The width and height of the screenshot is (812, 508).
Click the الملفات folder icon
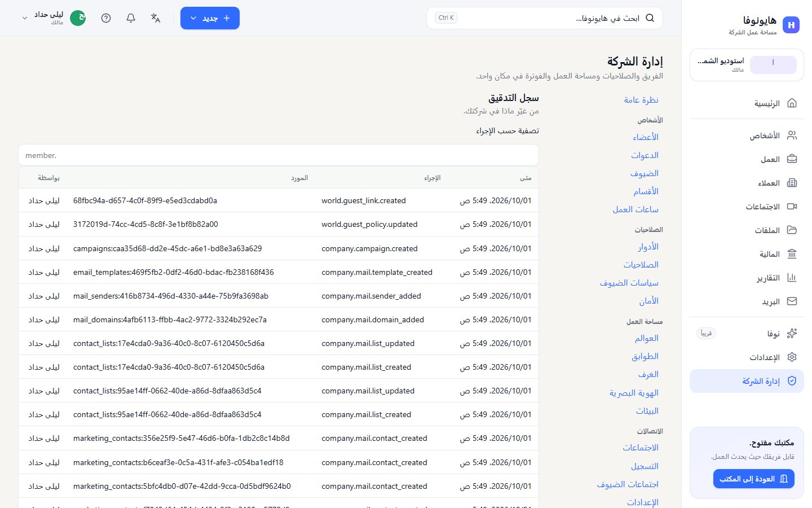point(792,230)
